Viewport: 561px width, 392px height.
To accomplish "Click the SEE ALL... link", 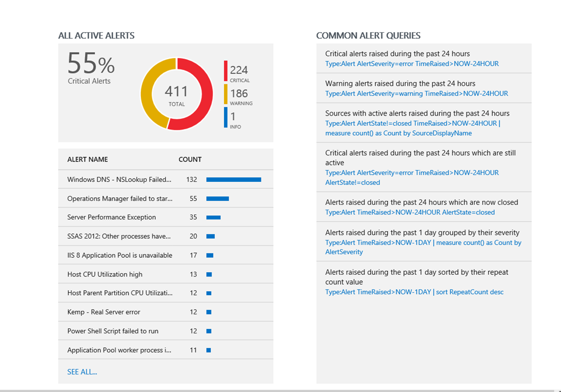I will pos(82,372).
